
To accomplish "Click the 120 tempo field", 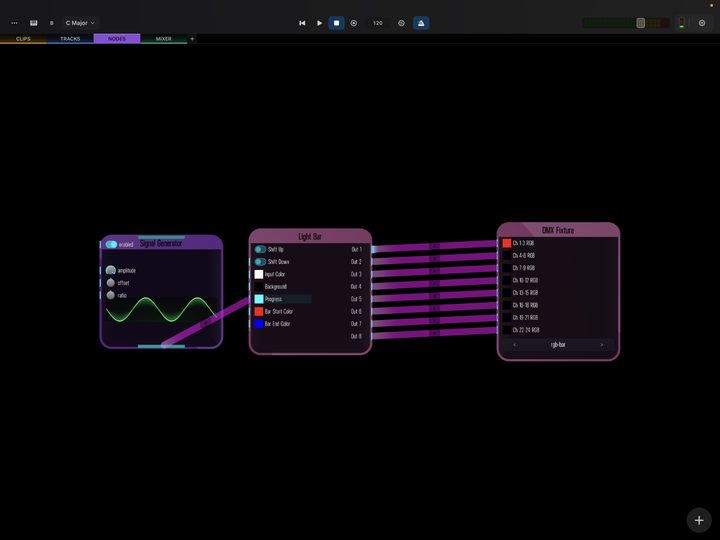I will (377, 23).
